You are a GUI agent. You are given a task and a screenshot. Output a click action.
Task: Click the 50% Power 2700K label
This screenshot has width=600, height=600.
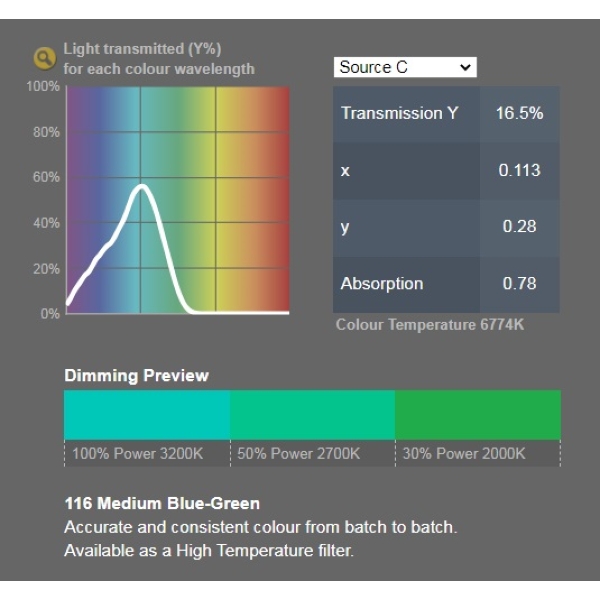tap(298, 454)
